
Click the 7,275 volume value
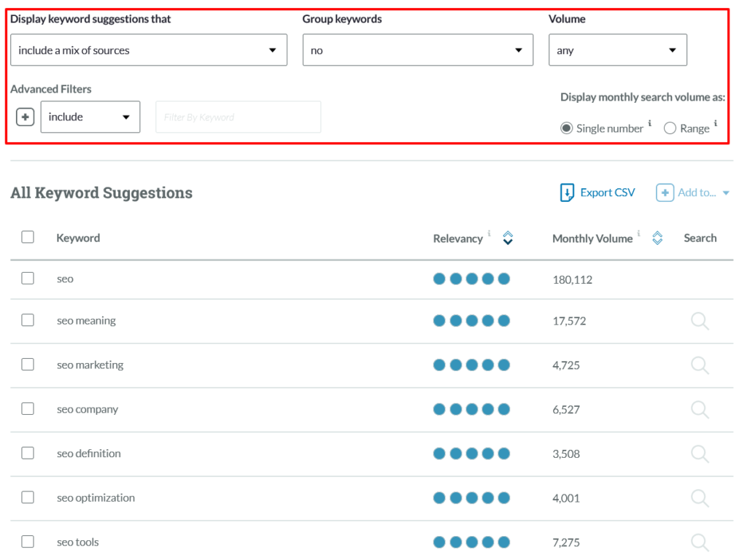point(566,542)
